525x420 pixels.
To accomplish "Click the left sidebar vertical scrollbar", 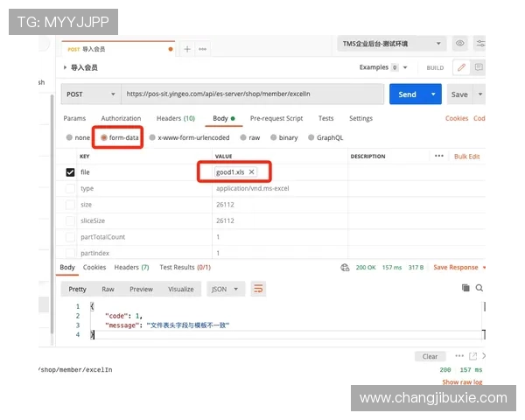I will 52,214.
